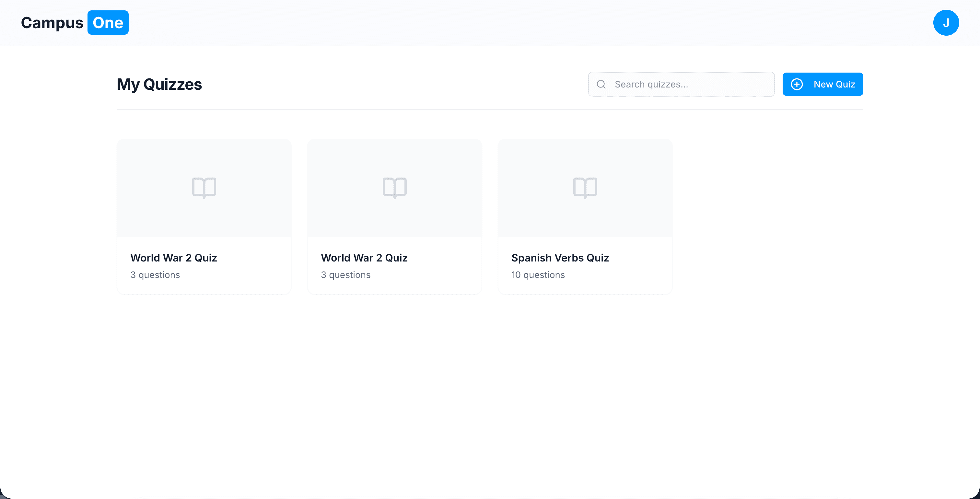Open the Spanish Verbs Quiz title
Image resolution: width=980 pixels, height=499 pixels.
point(560,258)
